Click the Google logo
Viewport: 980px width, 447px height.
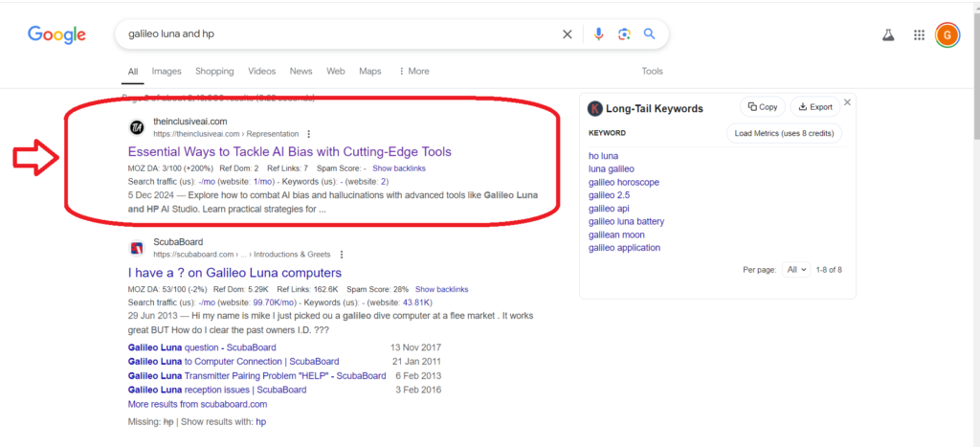coord(56,34)
